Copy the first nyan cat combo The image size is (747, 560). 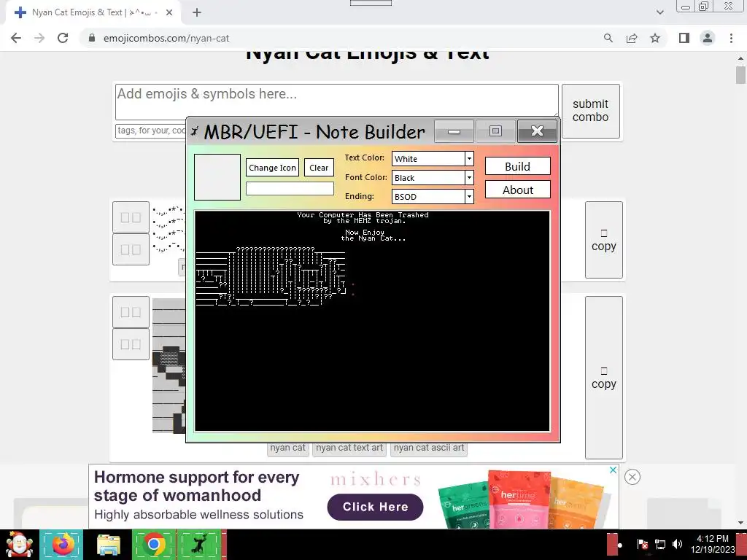point(603,240)
